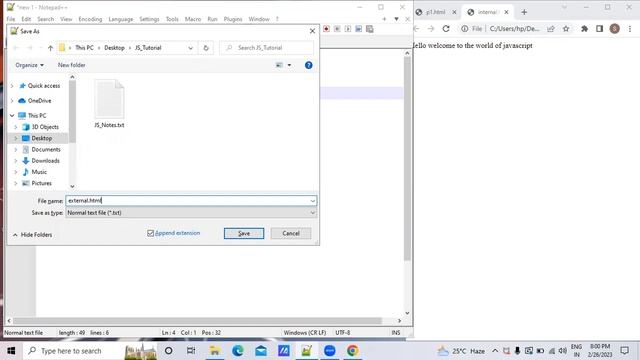The width and height of the screenshot is (640, 360).
Task: Toggle Chrome side panel icon
Action: tap(599, 29)
